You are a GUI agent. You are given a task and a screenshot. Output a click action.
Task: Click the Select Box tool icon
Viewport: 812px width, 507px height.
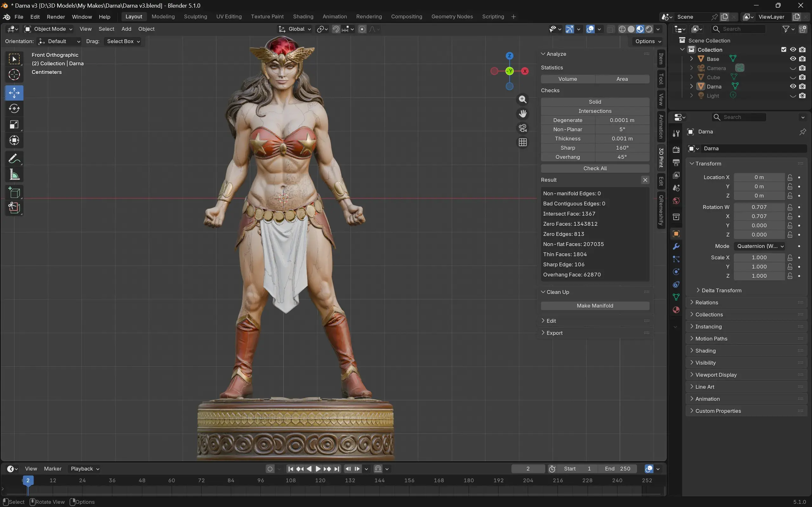[14, 59]
